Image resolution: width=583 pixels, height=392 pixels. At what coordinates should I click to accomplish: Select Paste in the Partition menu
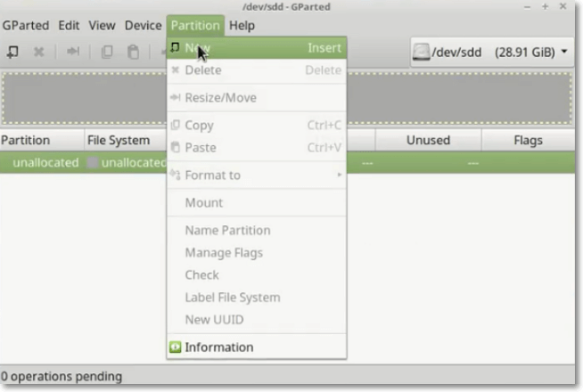257,148
